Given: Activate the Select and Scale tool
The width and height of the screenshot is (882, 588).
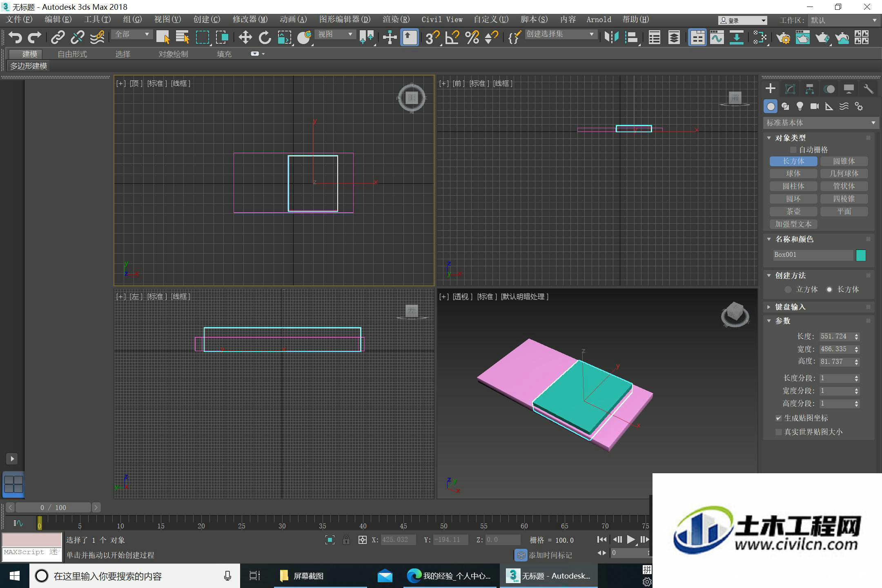Looking at the screenshot, I should (x=285, y=38).
